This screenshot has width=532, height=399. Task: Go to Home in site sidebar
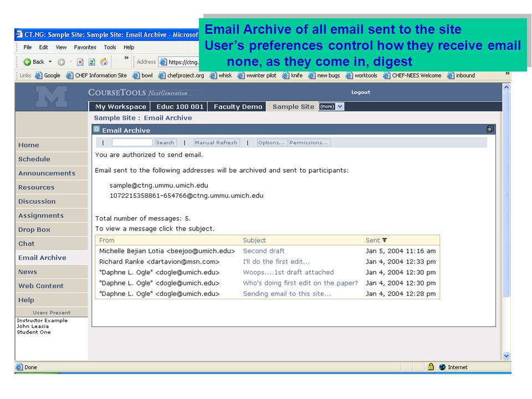(51, 145)
